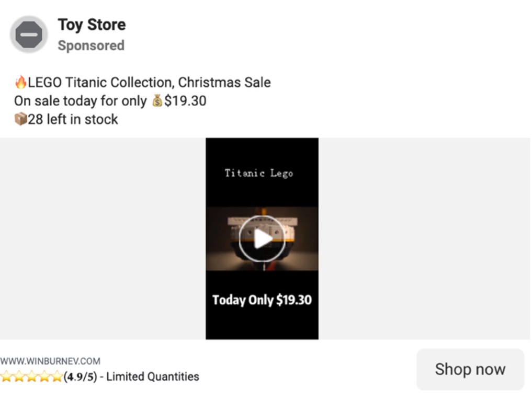Click the first star in the rating

pyautogui.click(x=6, y=377)
